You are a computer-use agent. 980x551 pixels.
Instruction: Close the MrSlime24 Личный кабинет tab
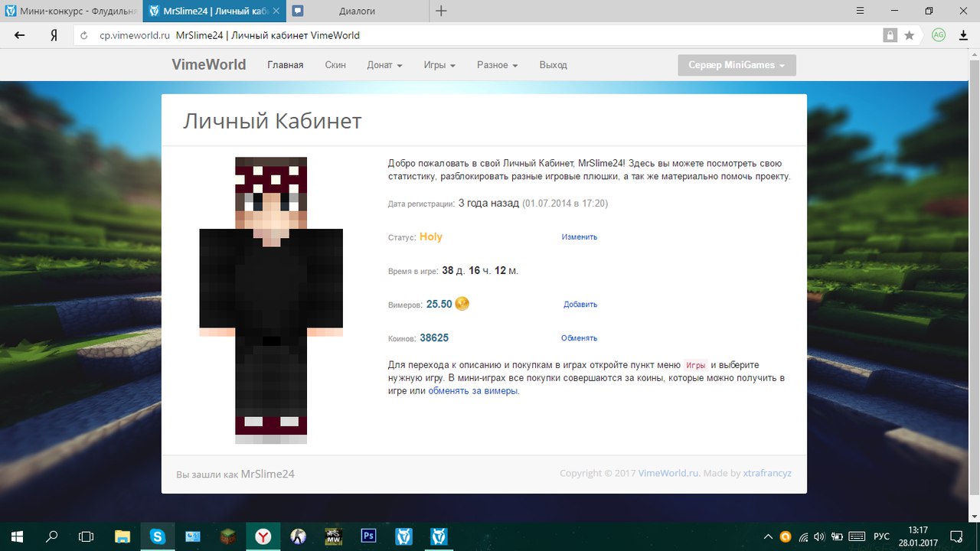[276, 11]
